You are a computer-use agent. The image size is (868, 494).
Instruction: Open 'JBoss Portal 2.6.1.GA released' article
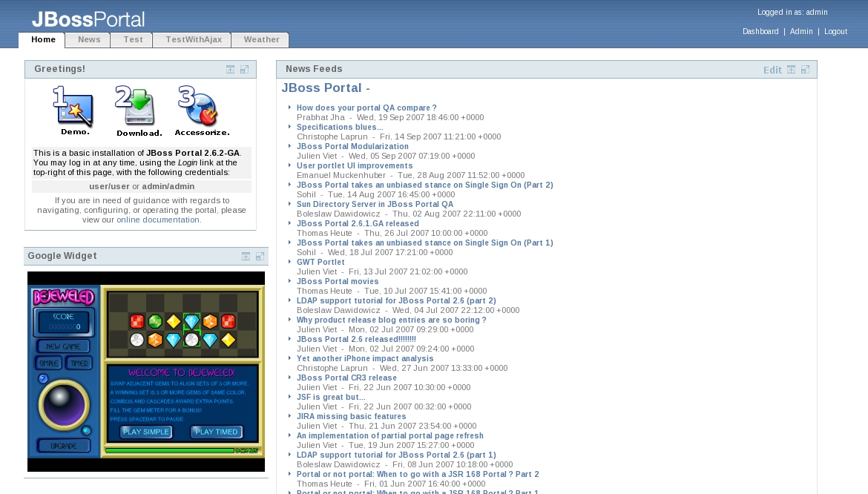358,223
